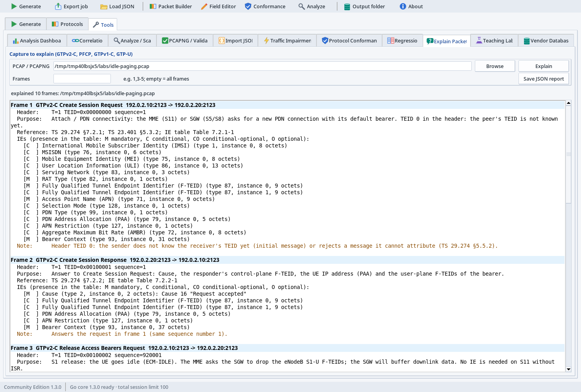The height and width of the screenshot is (392, 581).
Task: Click the 'explained 10 frames' status line
Action: (83, 93)
